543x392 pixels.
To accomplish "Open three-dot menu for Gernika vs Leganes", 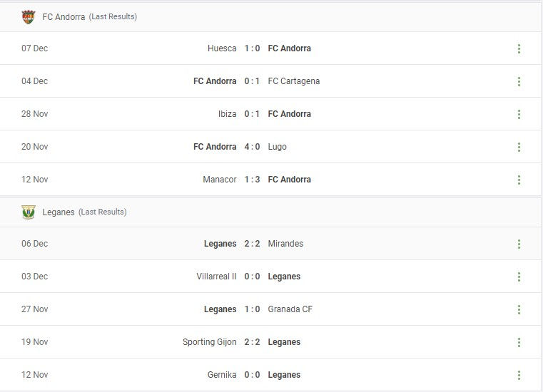I will tap(519, 375).
